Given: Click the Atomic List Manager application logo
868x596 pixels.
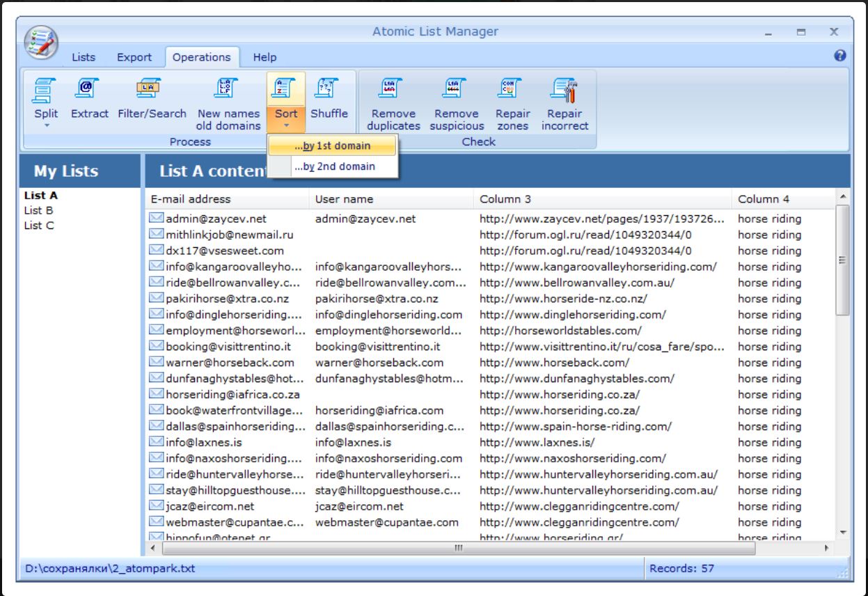Looking at the screenshot, I should [x=41, y=43].
